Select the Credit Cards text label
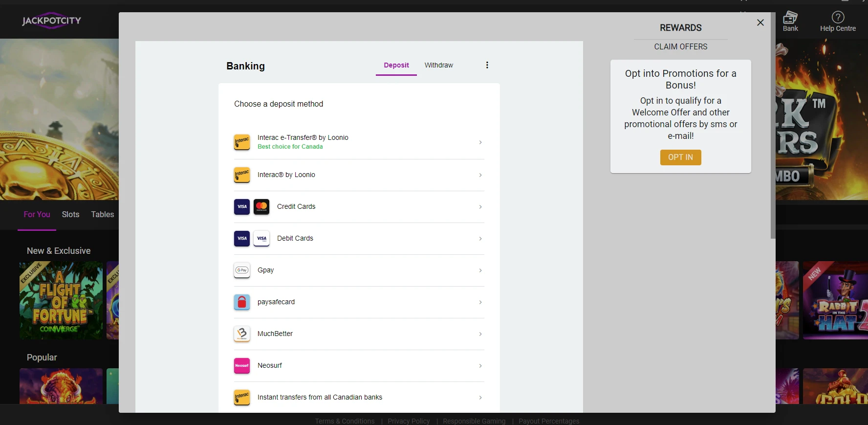 click(296, 207)
